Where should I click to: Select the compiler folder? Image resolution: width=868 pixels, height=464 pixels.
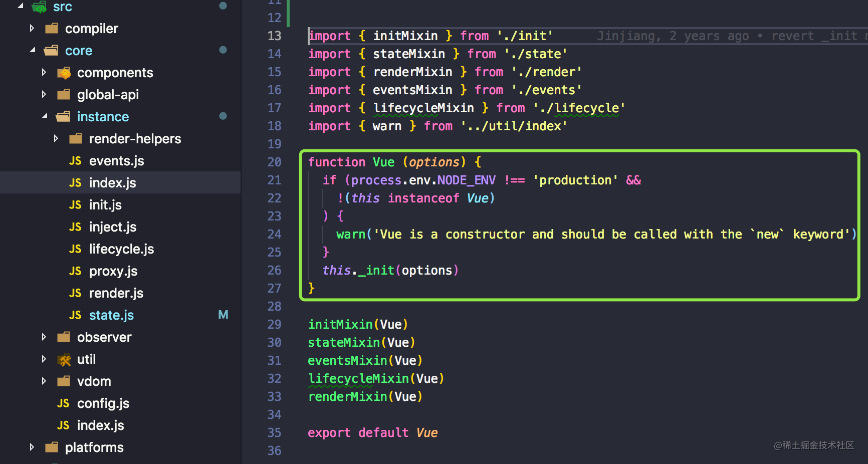[x=92, y=29]
